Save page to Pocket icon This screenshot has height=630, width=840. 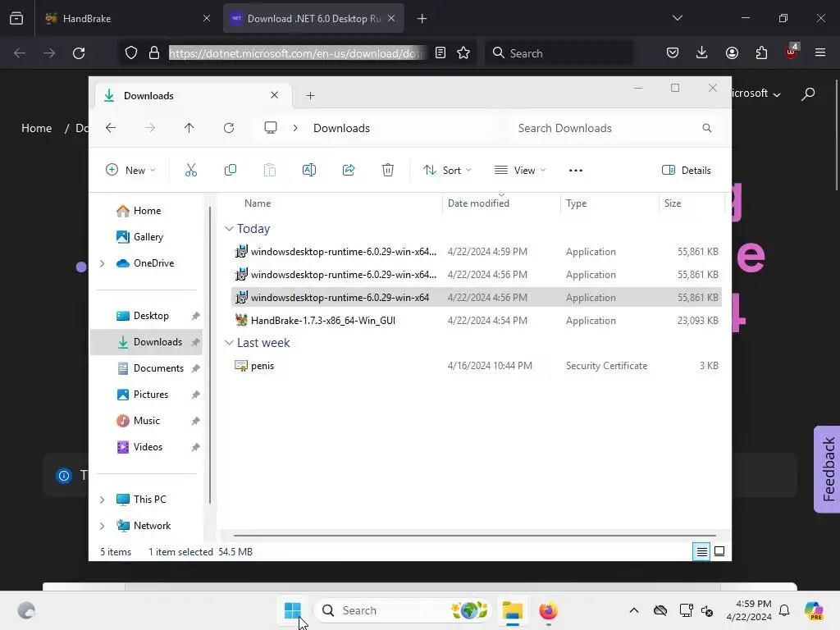point(673,53)
